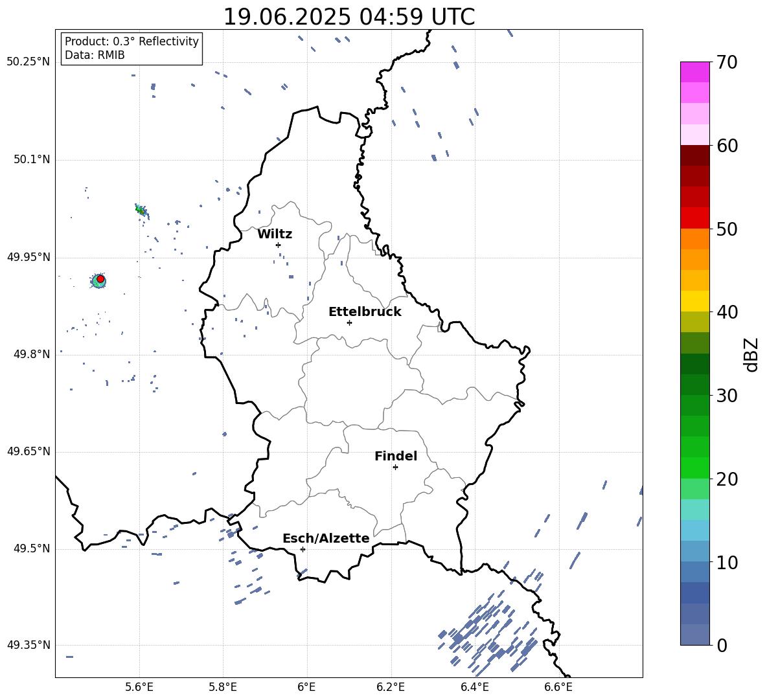Select the Esch/Alzette station label
The image size is (767, 700).
coord(326,539)
